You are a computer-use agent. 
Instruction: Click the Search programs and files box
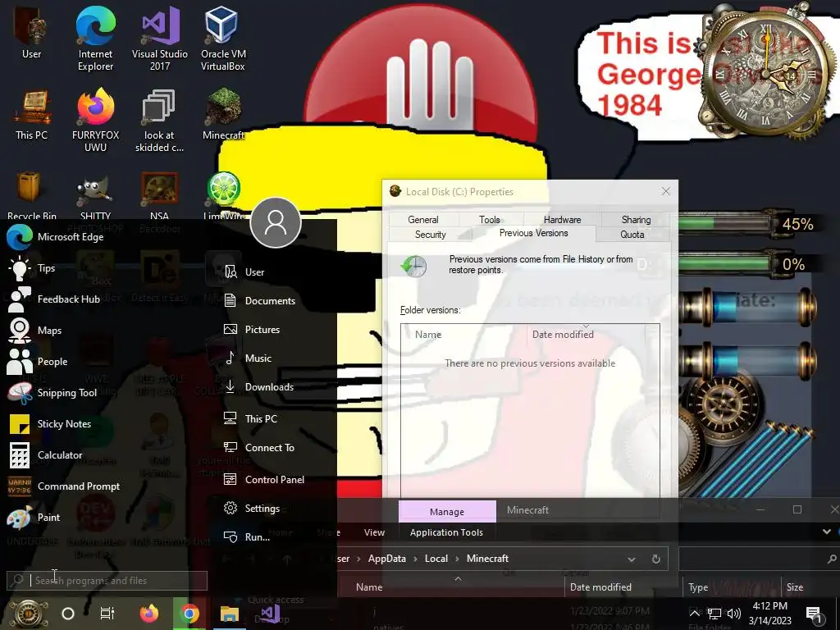[107, 581]
